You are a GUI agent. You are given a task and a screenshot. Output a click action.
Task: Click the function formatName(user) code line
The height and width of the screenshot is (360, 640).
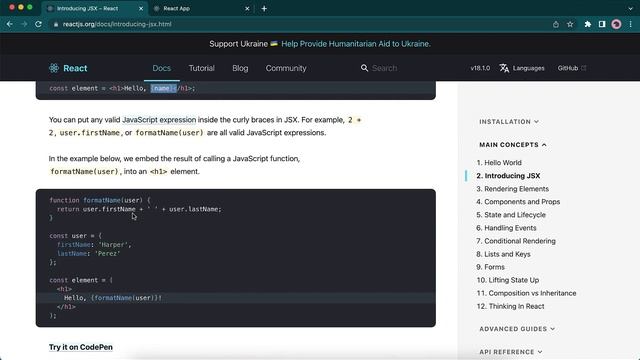[x=100, y=200]
